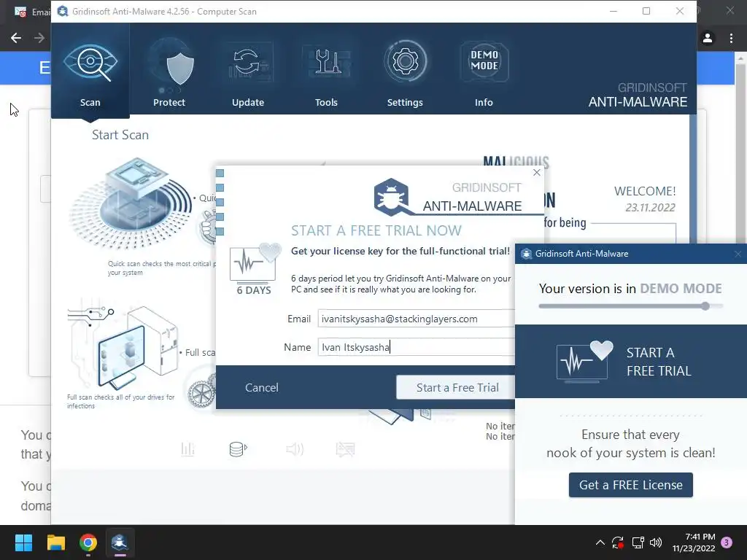Click Chrome back arrow button
The height and width of the screenshot is (560, 747).
pos(16,38)
